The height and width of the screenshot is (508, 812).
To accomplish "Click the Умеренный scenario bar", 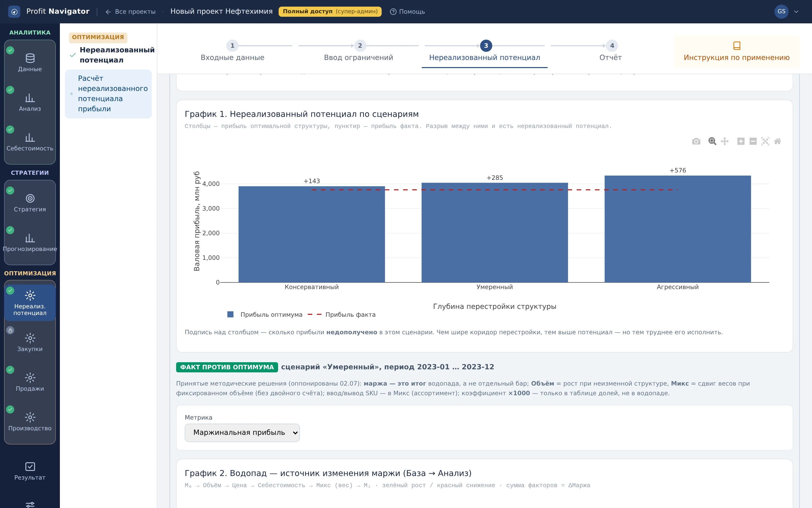I will click(495, 232).
